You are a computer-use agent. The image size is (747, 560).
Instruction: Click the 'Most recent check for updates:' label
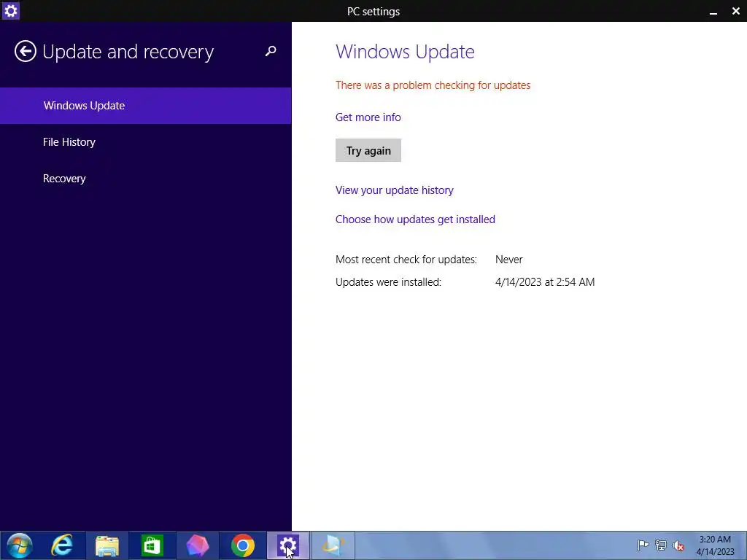point(406,260)
